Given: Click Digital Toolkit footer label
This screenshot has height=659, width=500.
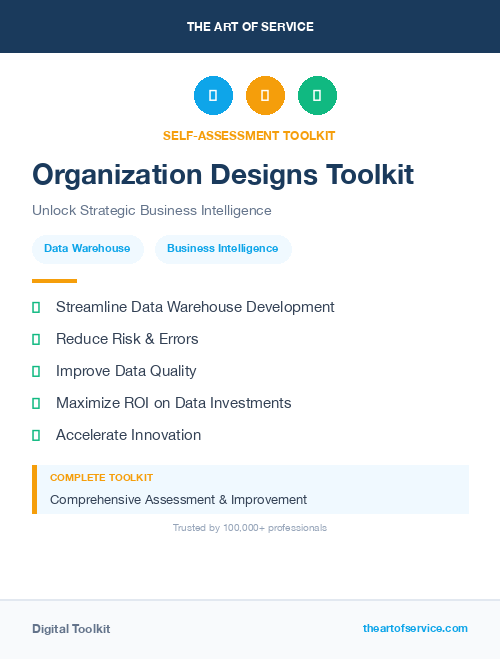Looking at the screenshot, I should coord(71,629).
